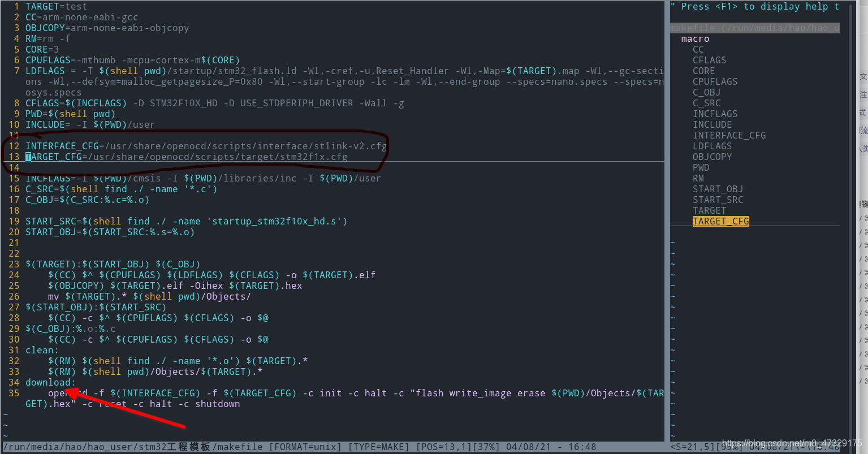Click the download: target label
The image size is (868, 454).
tap(50, 382)
